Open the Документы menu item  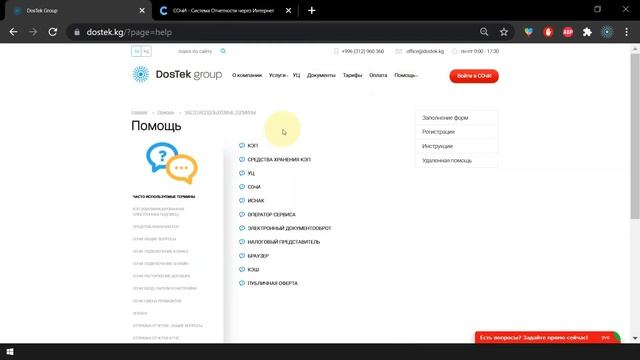321,75
